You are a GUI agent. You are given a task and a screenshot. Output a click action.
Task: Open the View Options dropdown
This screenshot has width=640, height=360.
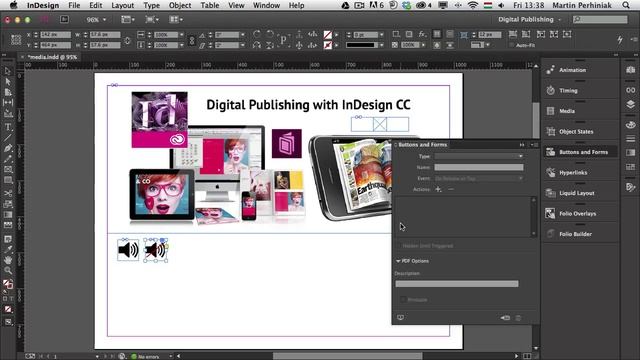[128, 19]
